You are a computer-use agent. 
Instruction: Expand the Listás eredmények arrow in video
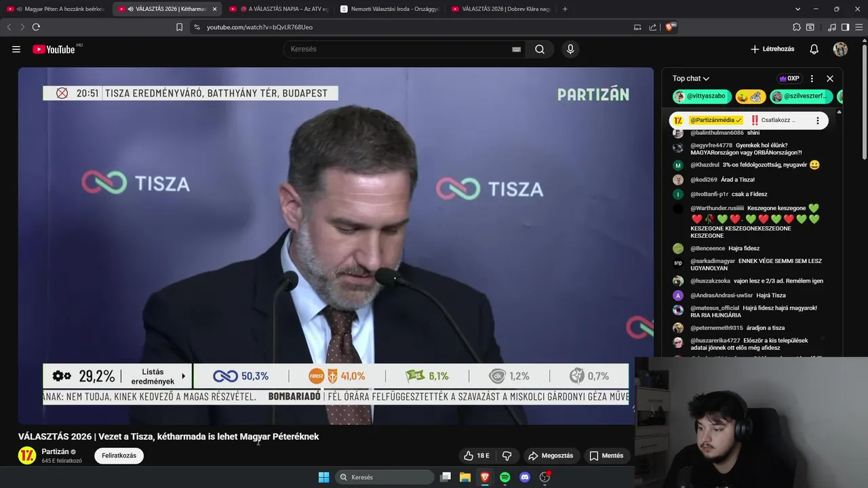(184, 376)
